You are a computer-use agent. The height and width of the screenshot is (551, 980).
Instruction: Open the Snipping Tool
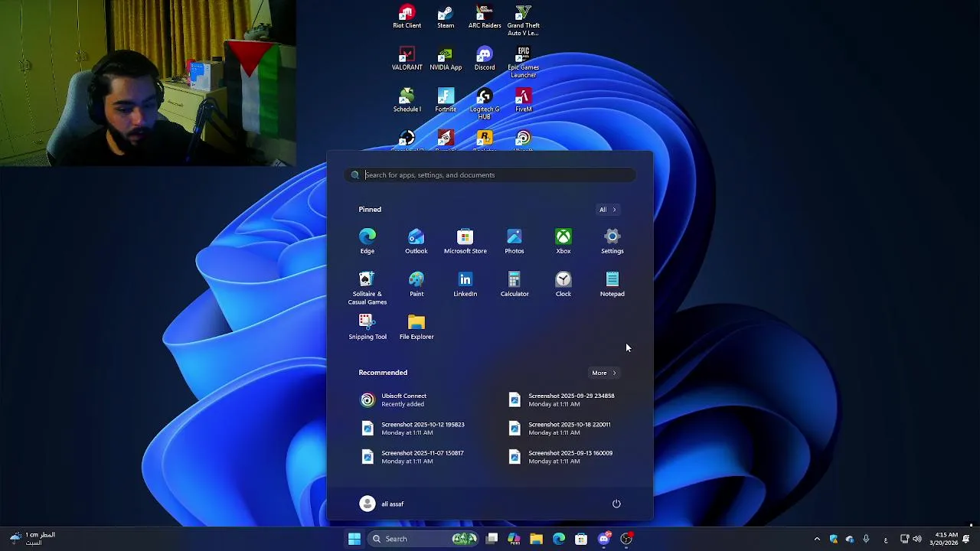367,327
